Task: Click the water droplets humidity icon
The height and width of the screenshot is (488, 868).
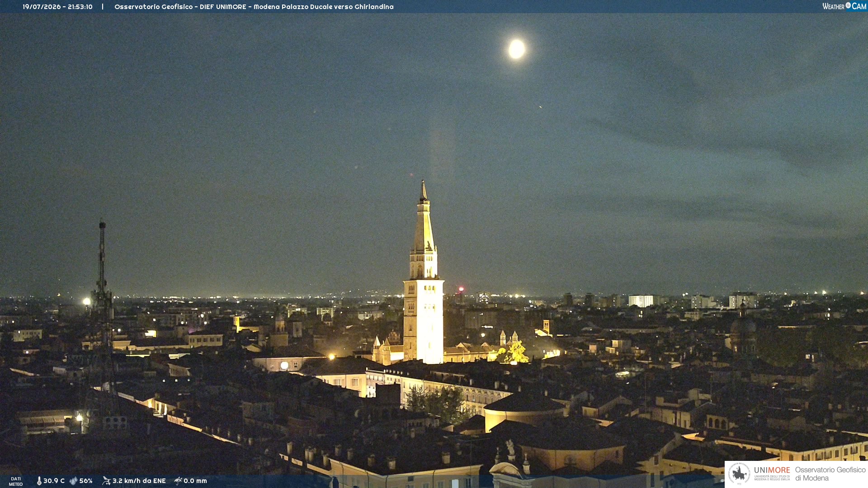Action: tap(73, 481)
